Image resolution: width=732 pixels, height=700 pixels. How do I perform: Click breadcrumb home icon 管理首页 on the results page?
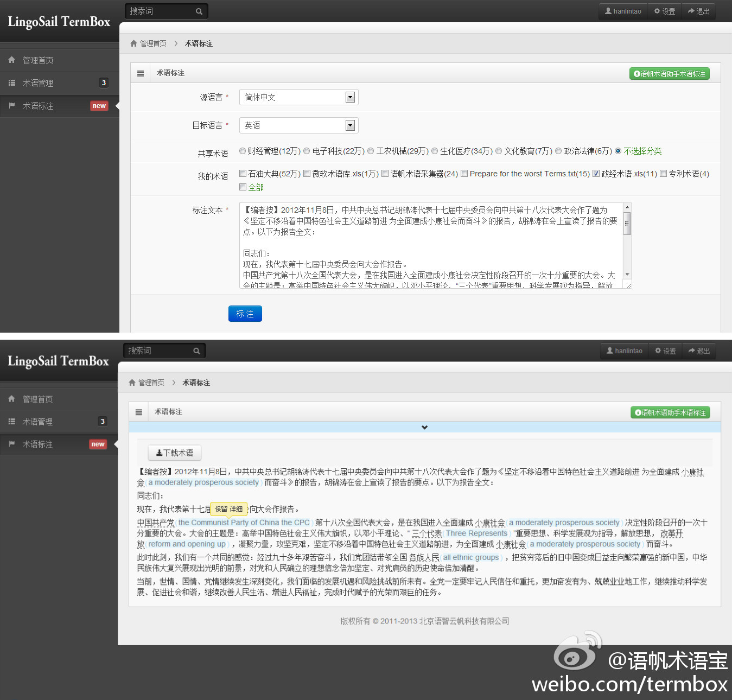[132, 383]
